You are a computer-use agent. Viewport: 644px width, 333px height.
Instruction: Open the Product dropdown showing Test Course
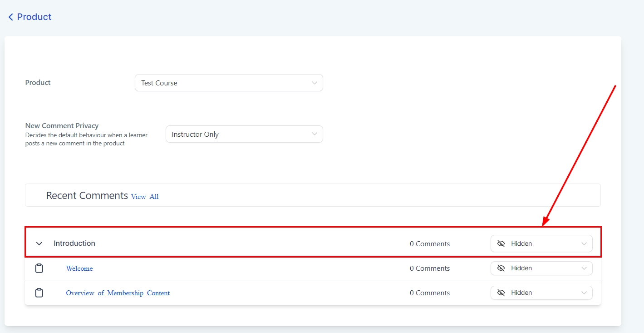tap(229, 83)
